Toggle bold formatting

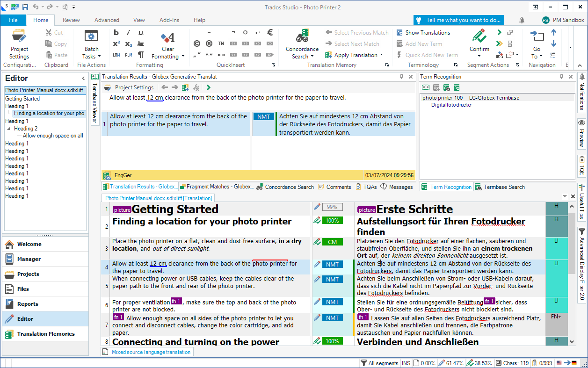[x=116, y=32]
